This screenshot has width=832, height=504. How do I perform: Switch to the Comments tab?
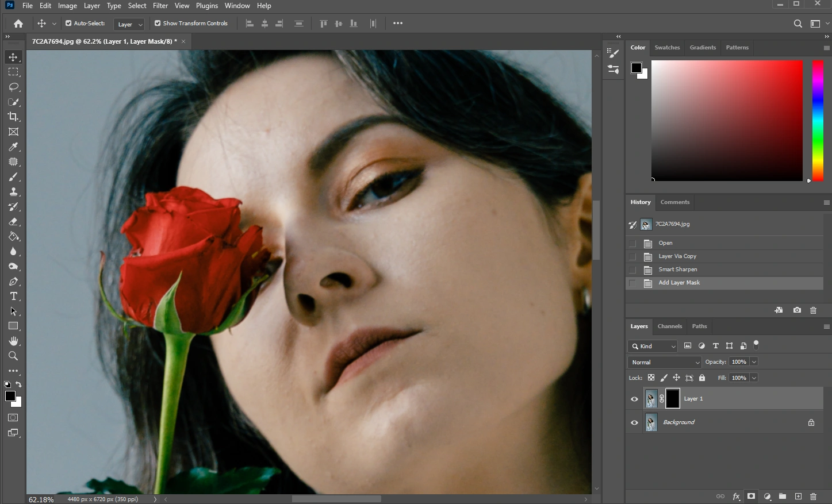(675, 202)
